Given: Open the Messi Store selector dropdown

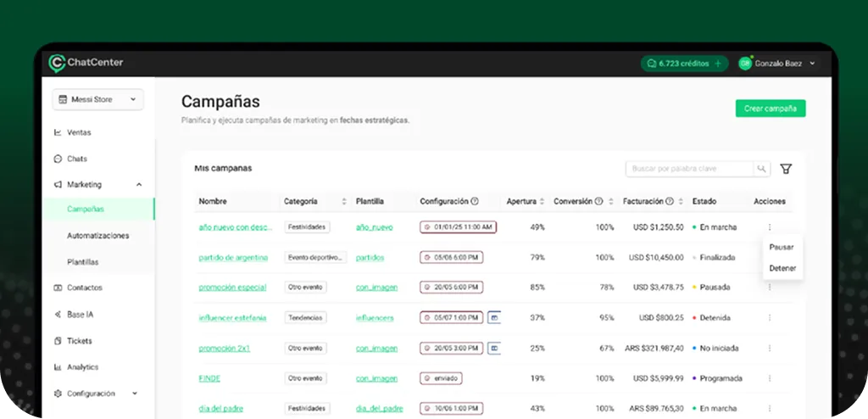Looking at the screenshot, I should pos(97,99).
